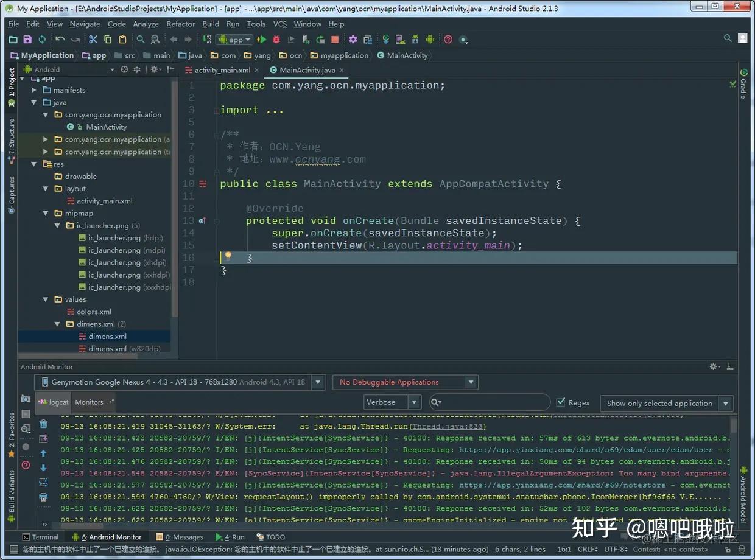Select ic_launcher.png (hdpi) file

(122, 238)
